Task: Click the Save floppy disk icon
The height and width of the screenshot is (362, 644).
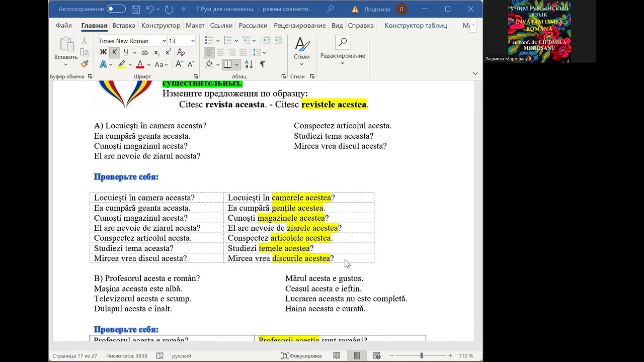Action: pyautogui.click(x=135, y=9)
